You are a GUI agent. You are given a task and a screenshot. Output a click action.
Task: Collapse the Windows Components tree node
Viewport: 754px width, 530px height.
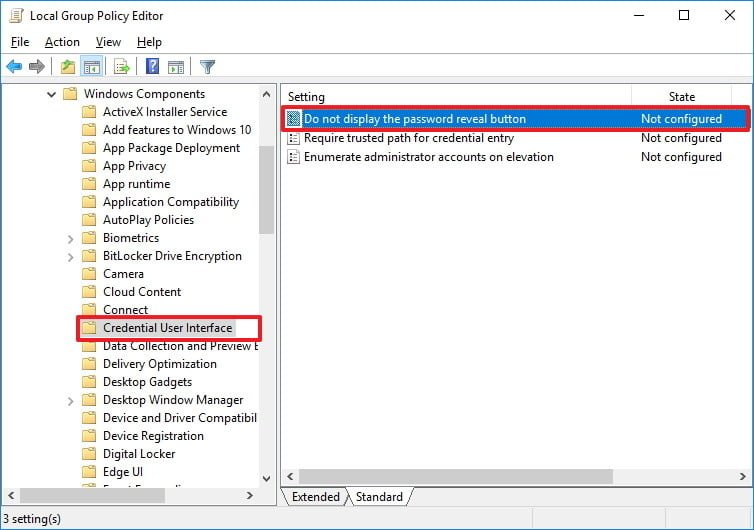[50, 94]
